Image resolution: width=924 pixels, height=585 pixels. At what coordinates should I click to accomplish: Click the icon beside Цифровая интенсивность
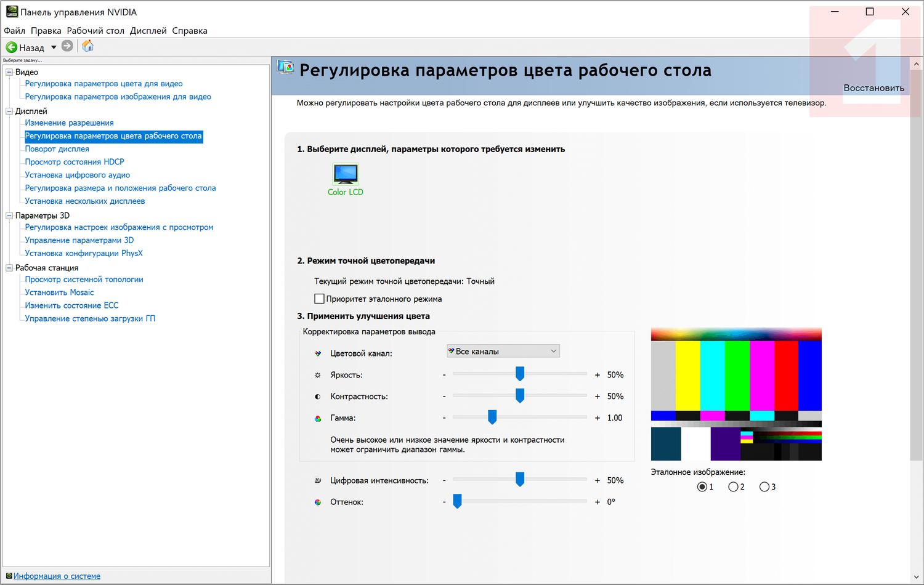(x=318, y=480)
